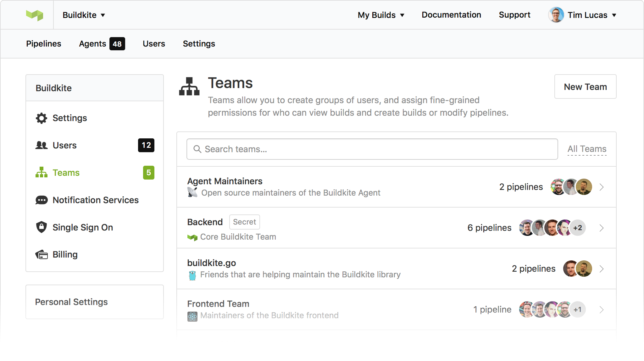Open the Settings gear icon in sidebar

(x=42, y=118)
